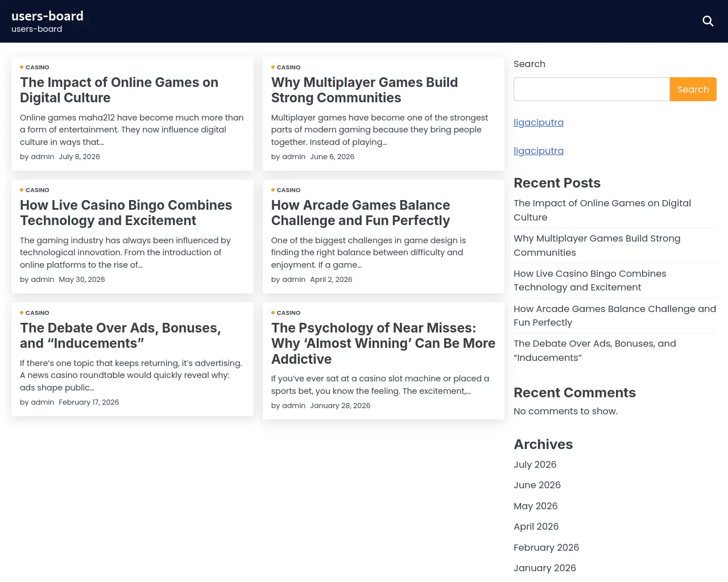Click the excerpt 'One of the biggest challenges'

[369, 252]
